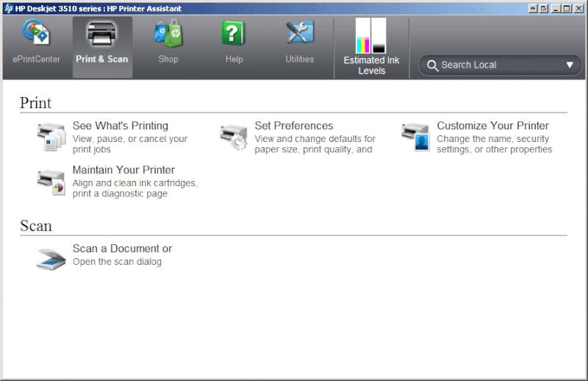Click the magnifier icon in search box

(x=431, y=65)
